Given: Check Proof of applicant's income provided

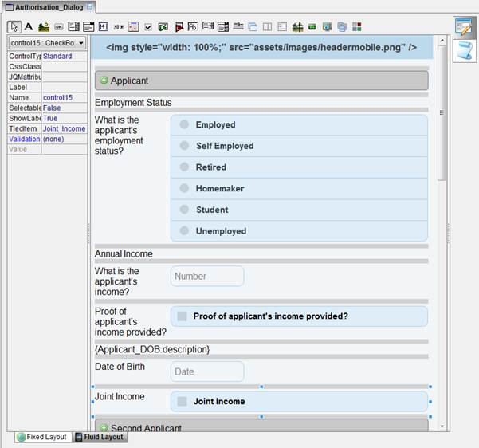Looking at the screenshot, I should pyautogui.click(x=183, y=316).
